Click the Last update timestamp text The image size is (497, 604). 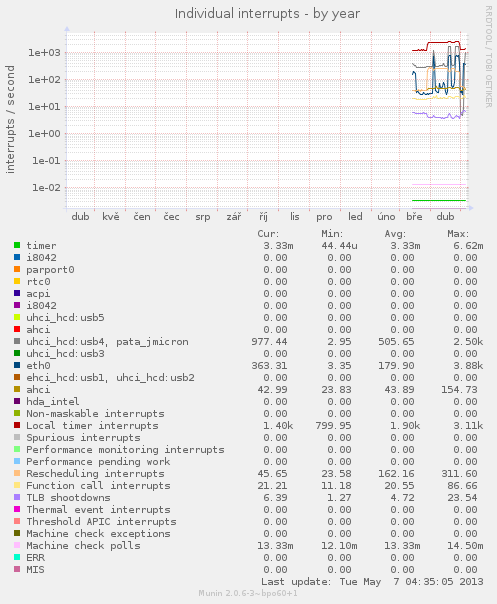pyautogui.click(x=372, y=582)
